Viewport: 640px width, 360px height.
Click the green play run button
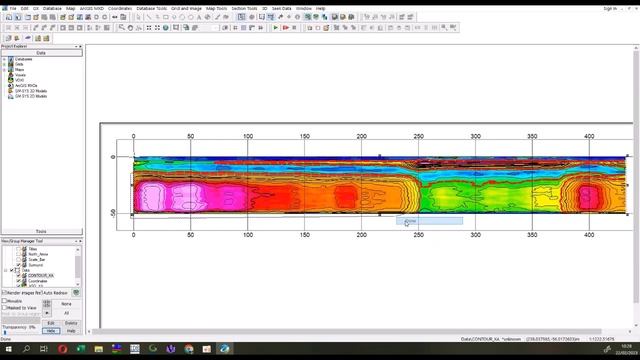[276, 28]
